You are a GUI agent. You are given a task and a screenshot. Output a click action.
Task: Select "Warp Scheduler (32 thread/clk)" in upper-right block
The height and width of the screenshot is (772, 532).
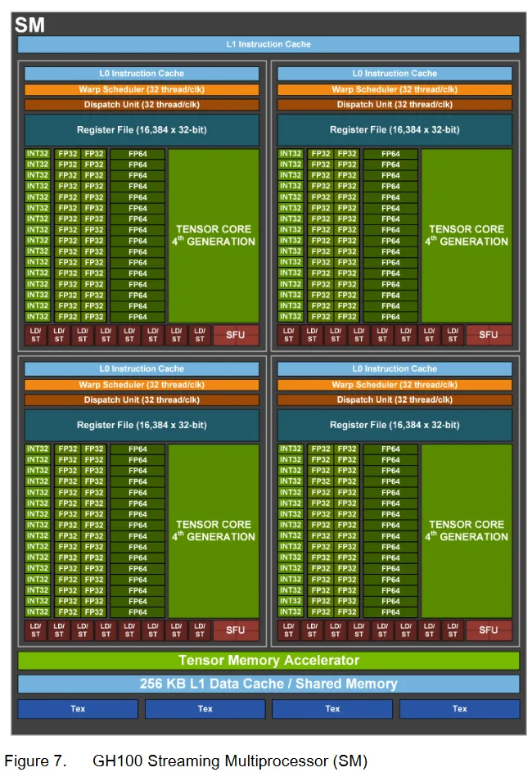pos(394,89)
